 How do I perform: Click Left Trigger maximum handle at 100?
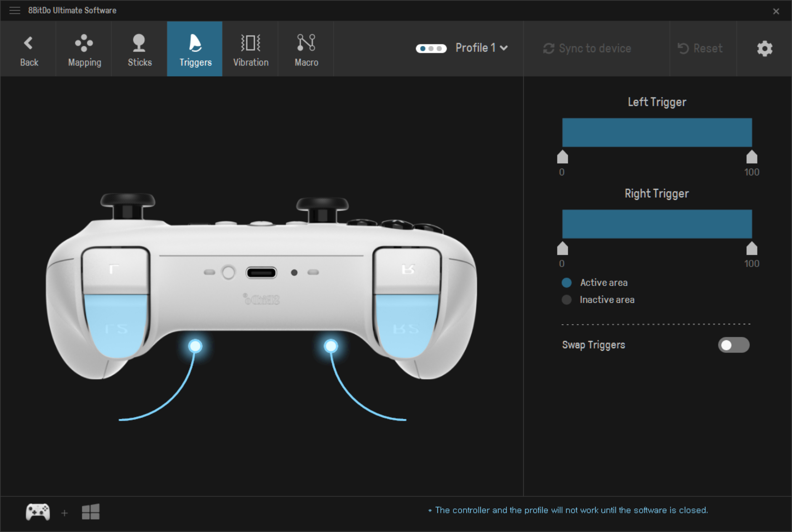click(752, 157)
